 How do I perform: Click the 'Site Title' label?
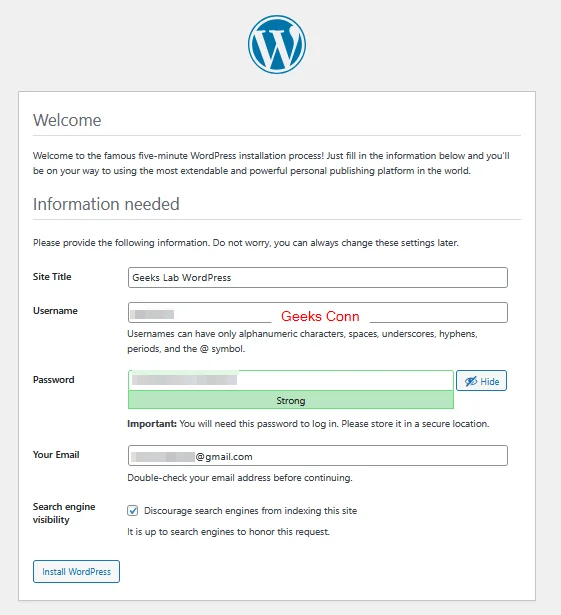coord(52,277)
